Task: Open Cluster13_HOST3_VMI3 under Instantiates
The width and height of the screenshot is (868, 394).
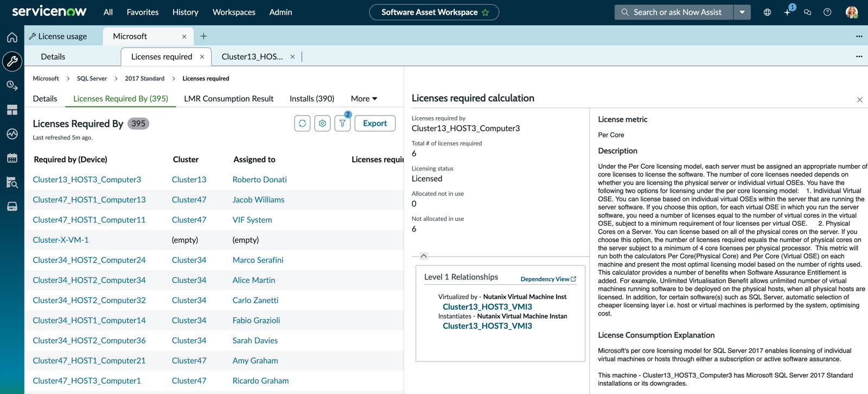Action: coord(487,326)
